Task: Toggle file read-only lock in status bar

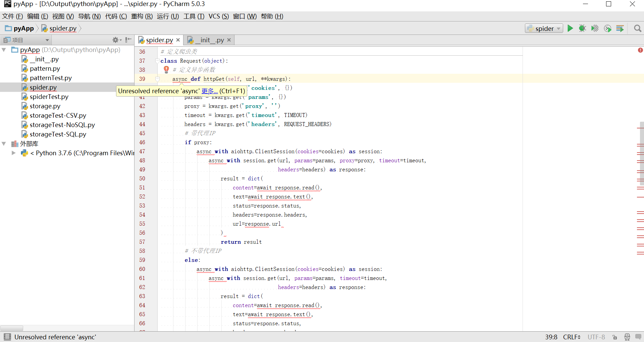Action: tap(615, 337)
